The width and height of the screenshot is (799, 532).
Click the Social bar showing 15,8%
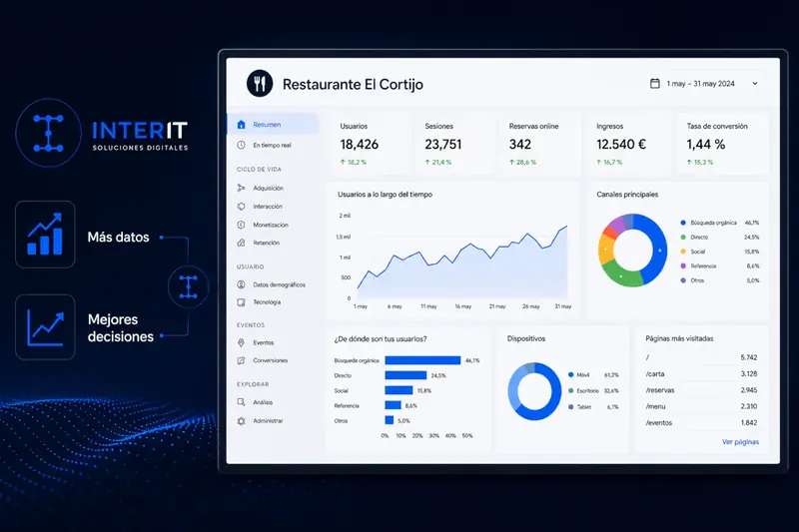[x=399, y=390]
